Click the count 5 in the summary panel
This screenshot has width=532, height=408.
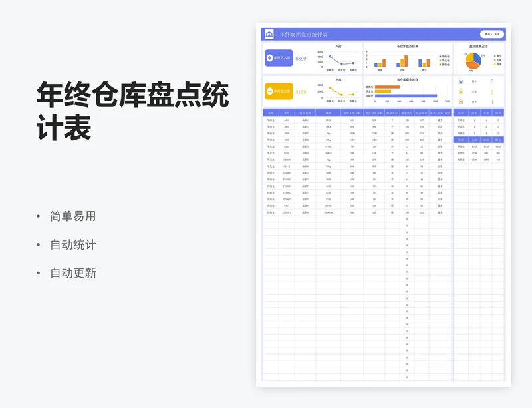(492, 81)
